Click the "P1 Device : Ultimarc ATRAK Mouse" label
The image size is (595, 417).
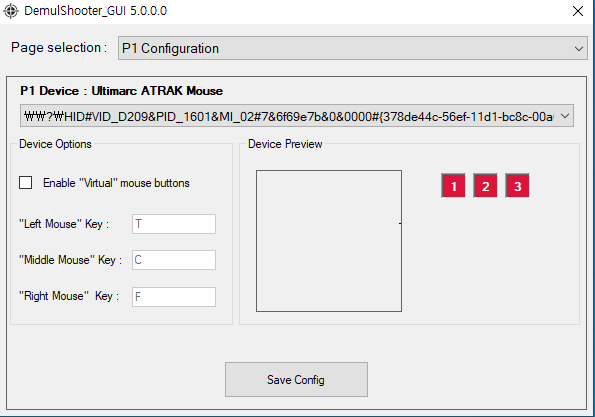click(121, 91)
